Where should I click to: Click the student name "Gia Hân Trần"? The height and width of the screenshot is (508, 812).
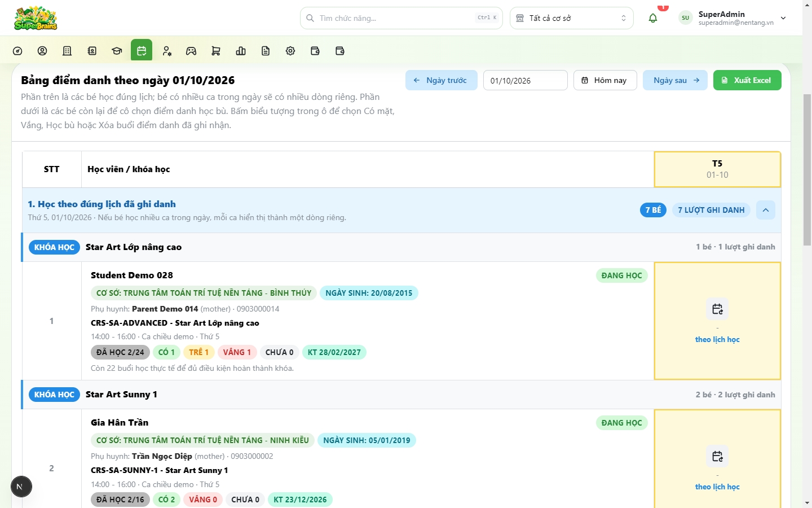coord(120,423)
